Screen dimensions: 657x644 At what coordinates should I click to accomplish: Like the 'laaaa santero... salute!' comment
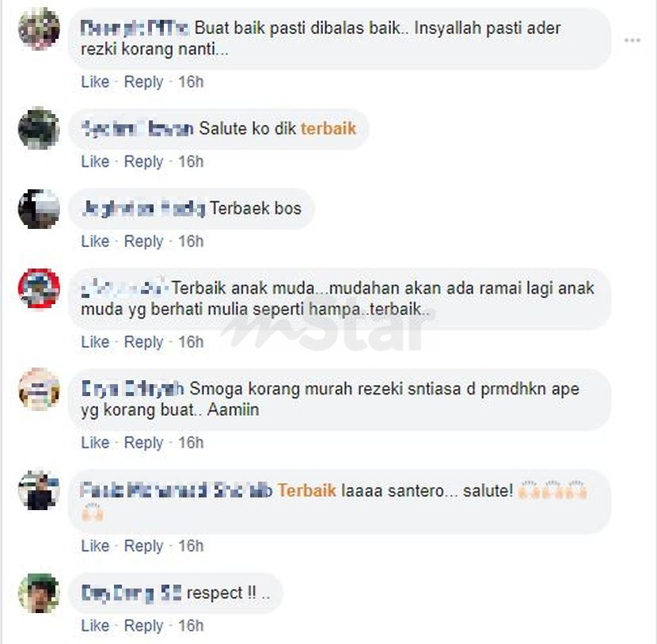[95, 546]
